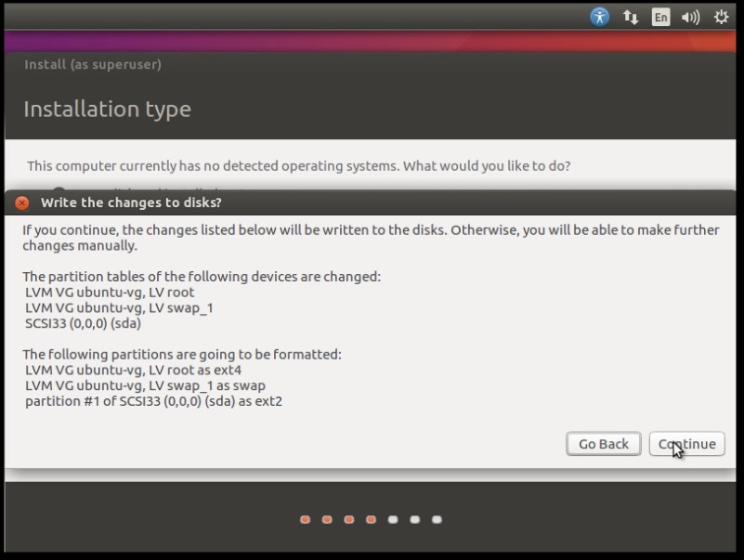
Task: Open the system power gear menu
Action: tap(721, 17)
